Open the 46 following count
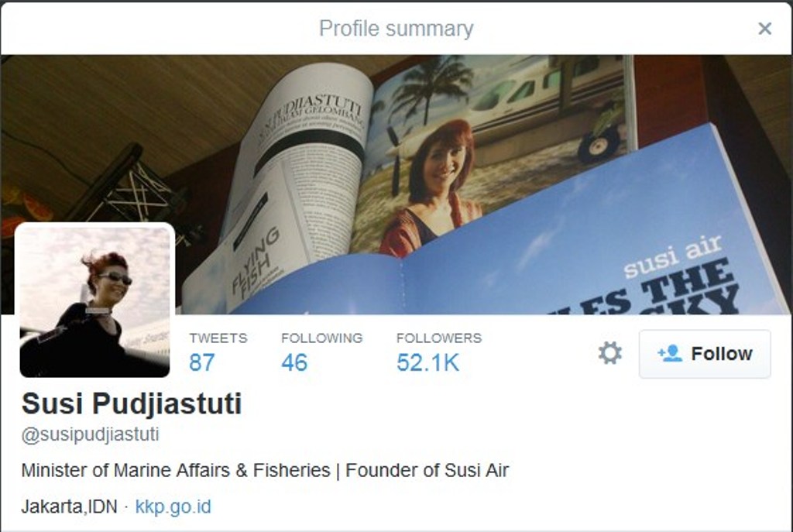The image size is (793, 532). coord(294,362)
